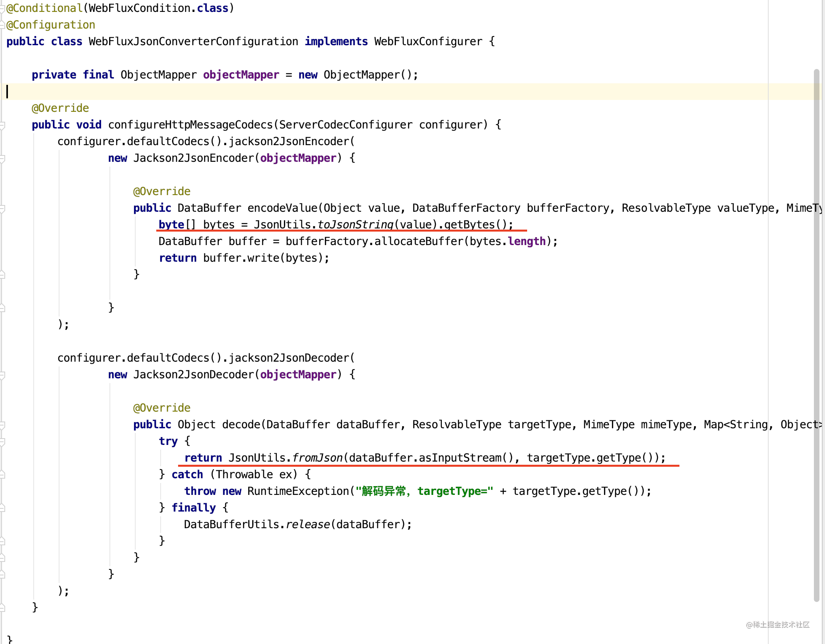Image resolution: width=825 pixels, height=644 pixels.
Task: Select the objectMapper field name
Action: point(241,75)
